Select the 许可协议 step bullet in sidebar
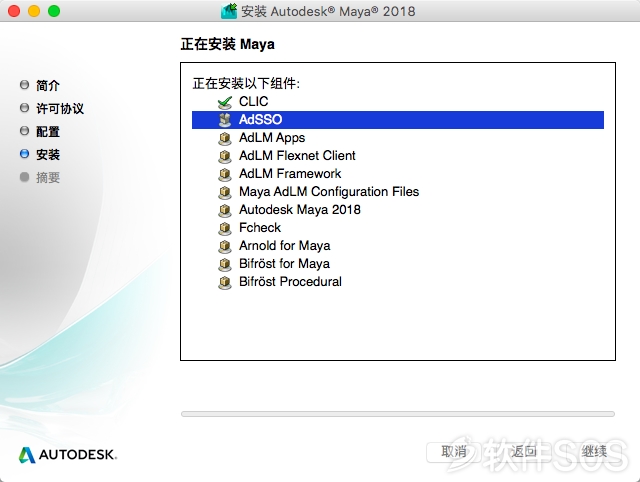This screenshot has height=482, width=640. [24, 108]
